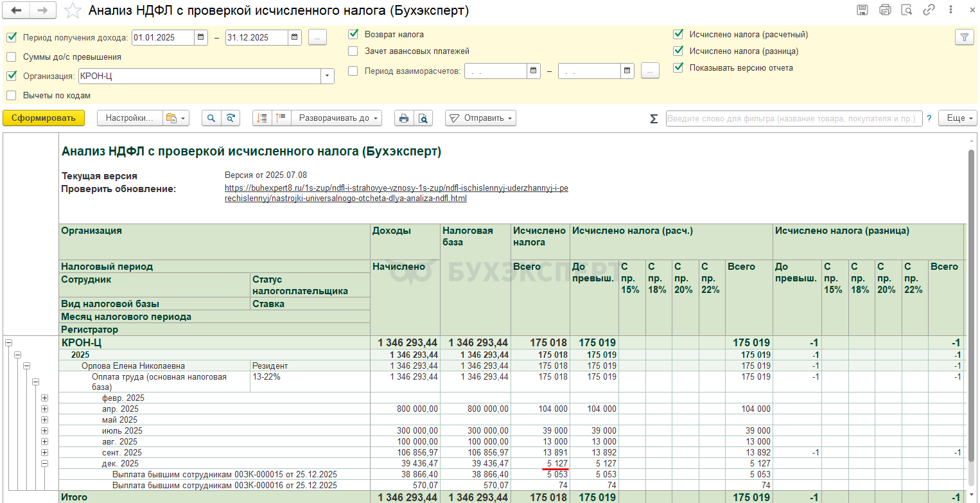Enable Период взаиморасчетов checkbox
Viewport: 980px width, 503px height.
click(353, 71)
